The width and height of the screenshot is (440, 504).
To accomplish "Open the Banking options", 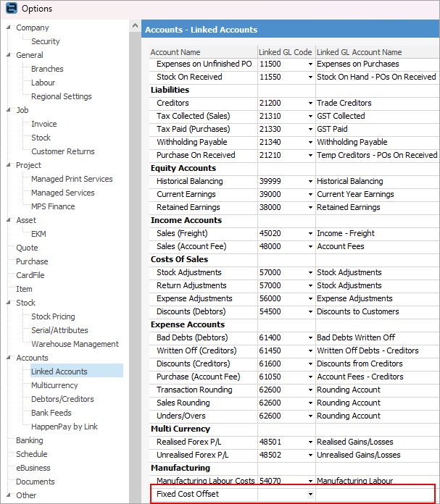I will [30, 440].
